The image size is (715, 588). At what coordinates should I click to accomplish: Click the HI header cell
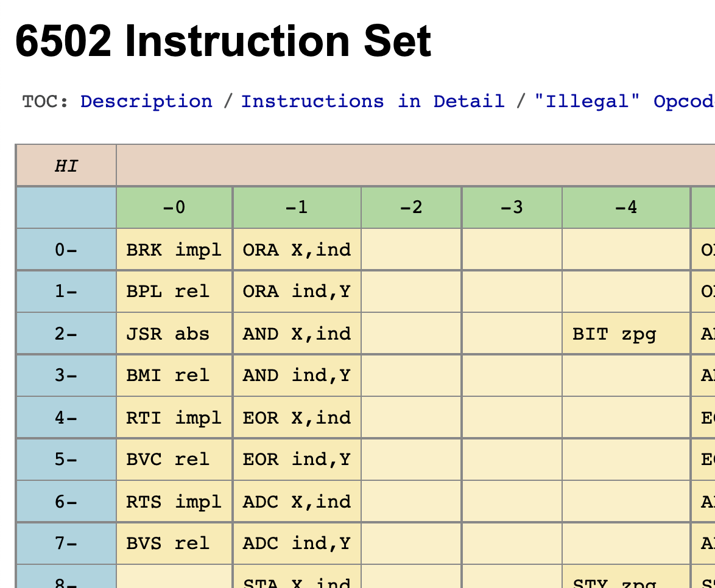66,166
